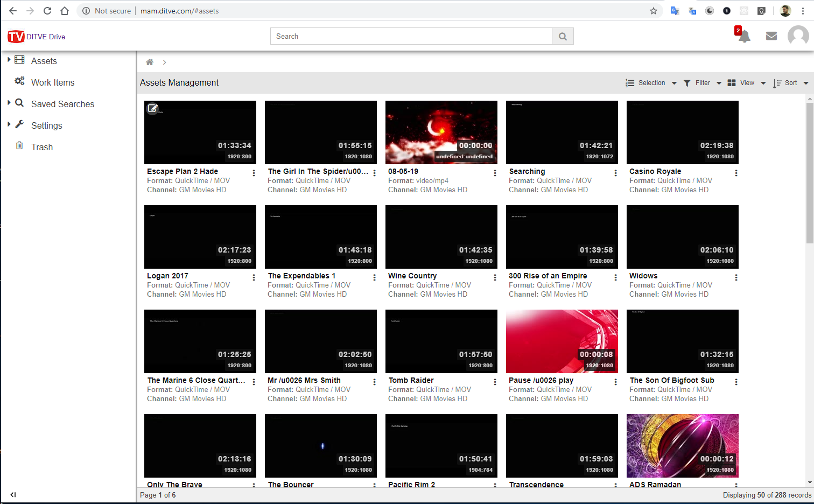
Task: Click the home breadcrumb icon
Action: (150, 62)
